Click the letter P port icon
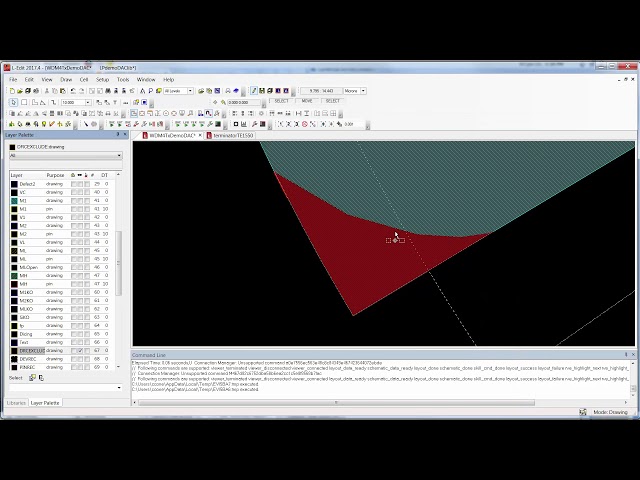This screenshot has height=480, width=640. 151,91
